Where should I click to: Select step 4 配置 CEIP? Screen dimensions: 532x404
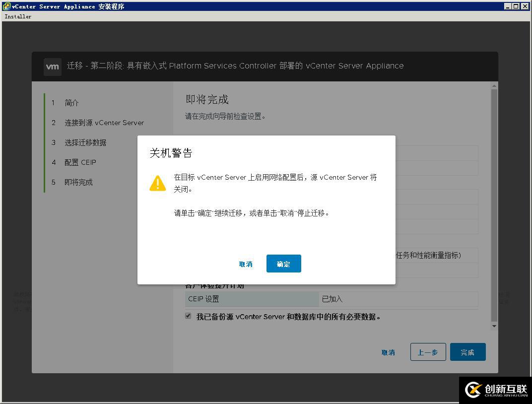[80, 162]
